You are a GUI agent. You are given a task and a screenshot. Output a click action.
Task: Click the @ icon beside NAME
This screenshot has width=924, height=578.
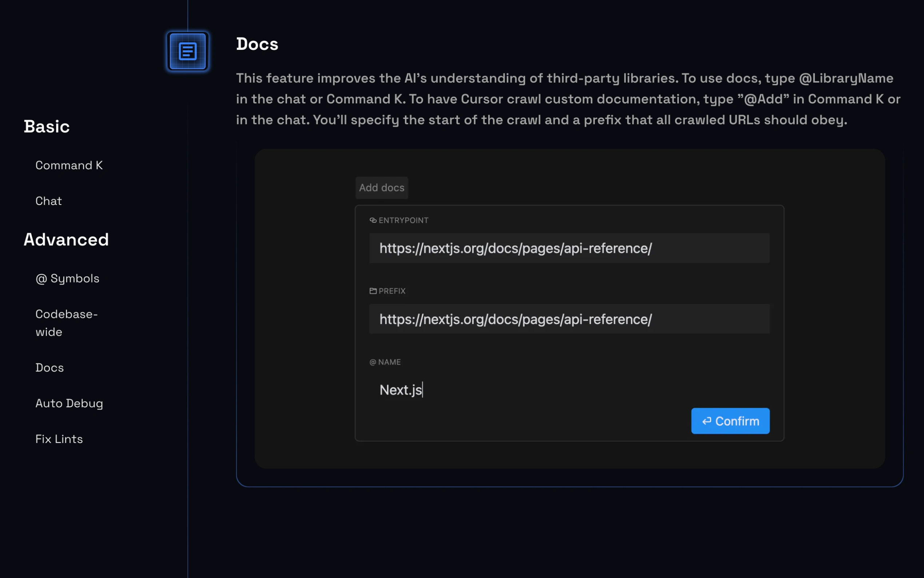click(373, 362)
